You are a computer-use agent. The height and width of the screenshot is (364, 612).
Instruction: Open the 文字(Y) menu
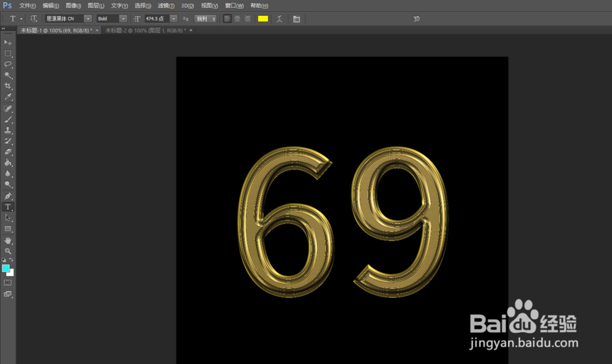119,6
